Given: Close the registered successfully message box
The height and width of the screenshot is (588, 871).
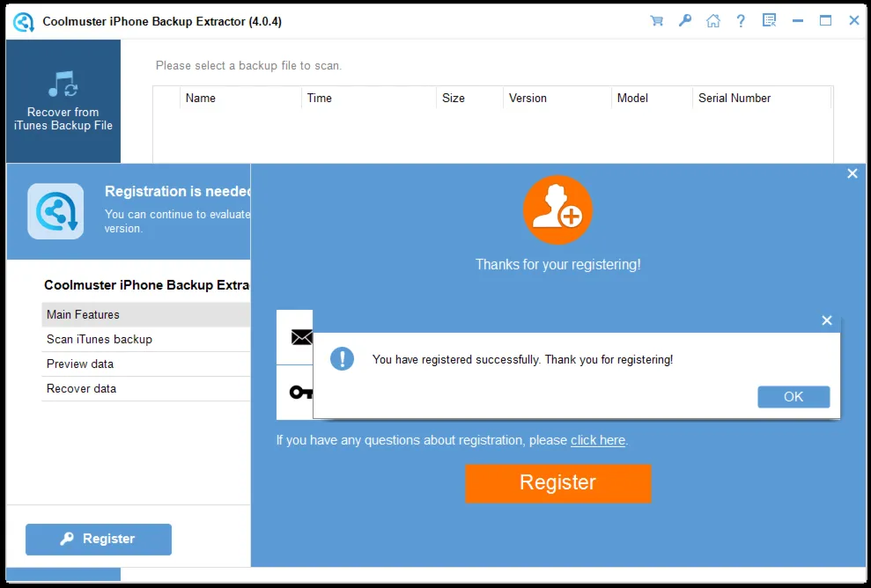Looking at the screenshot, I should point(827,320).
